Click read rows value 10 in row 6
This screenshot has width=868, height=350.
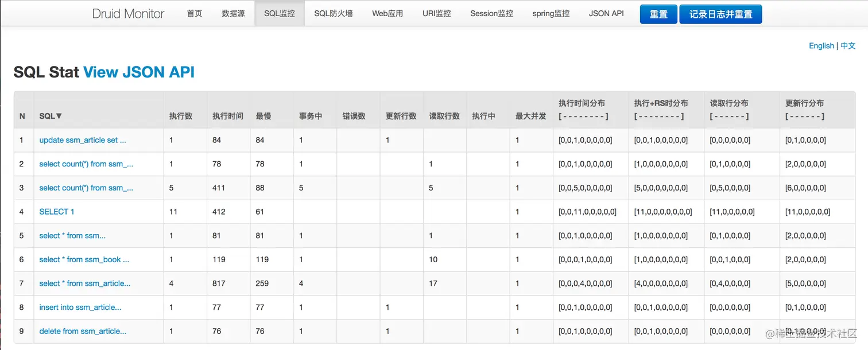[x=433, y=259]
